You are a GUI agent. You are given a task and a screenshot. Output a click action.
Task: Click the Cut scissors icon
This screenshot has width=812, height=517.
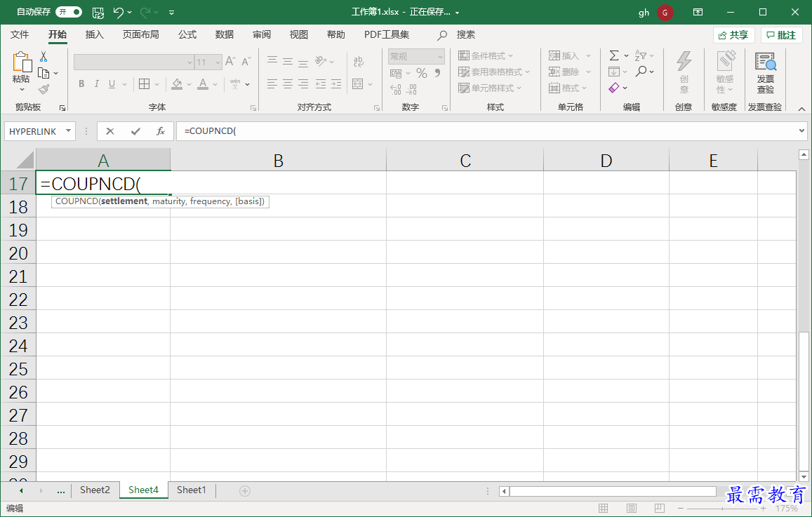(44, 56)
